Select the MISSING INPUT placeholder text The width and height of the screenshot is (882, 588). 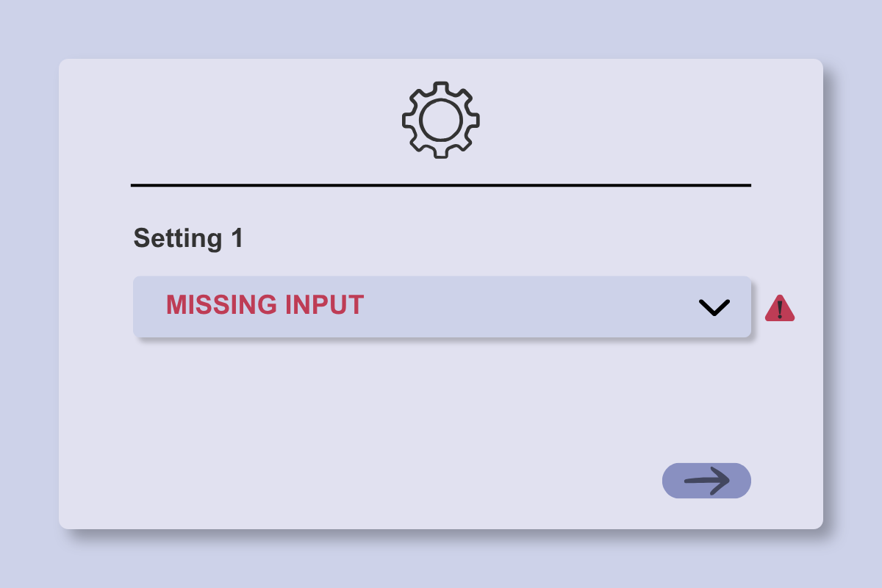(265, 305)
